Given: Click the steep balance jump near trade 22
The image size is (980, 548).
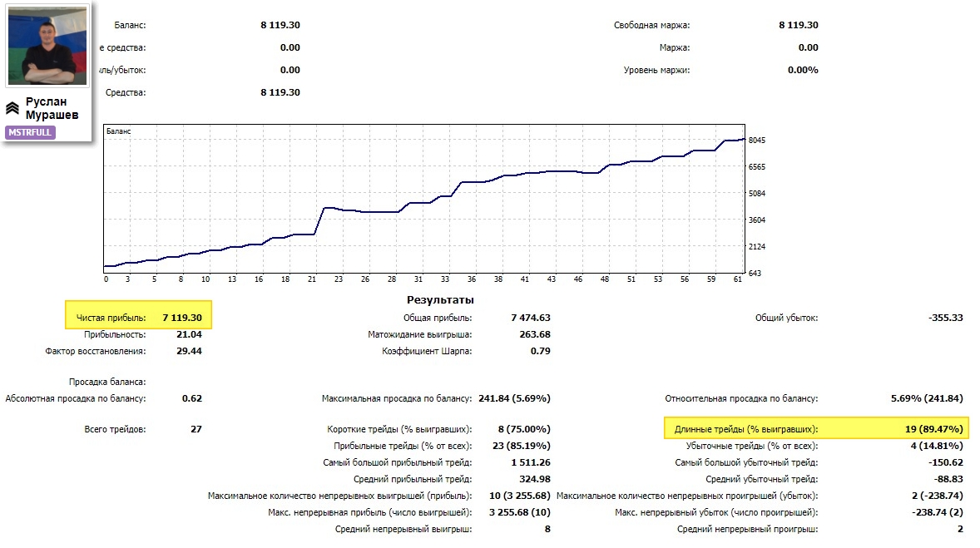Looking at the screenshot, I should pyautogui.click(x=319, y=220).
